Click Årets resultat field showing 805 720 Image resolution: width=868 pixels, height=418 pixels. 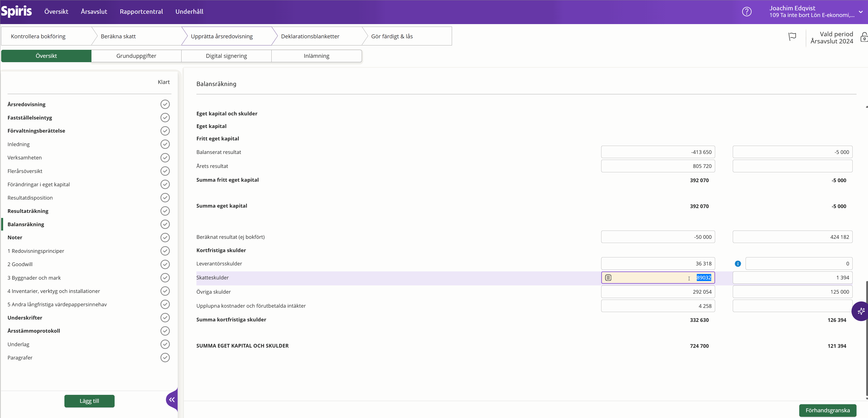click(x=658, y=166)
